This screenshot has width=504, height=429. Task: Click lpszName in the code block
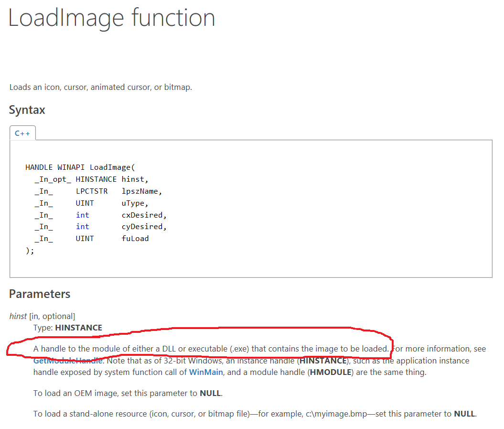click(x=142, y=191)
